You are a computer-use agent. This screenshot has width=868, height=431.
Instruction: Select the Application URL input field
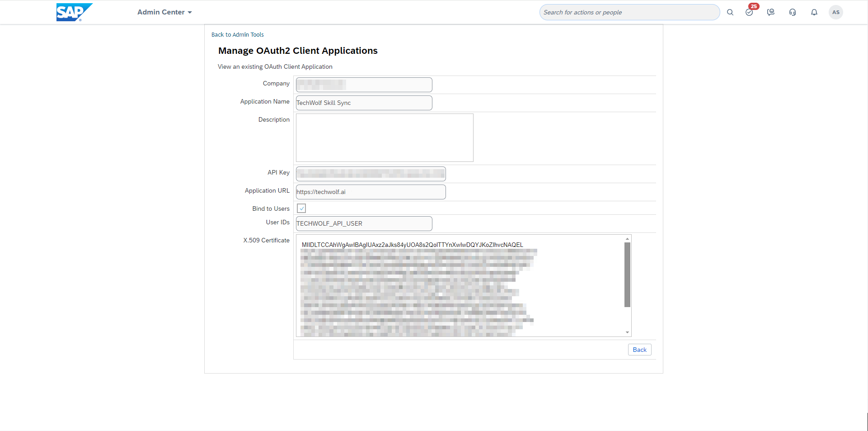tap(371, 192)
